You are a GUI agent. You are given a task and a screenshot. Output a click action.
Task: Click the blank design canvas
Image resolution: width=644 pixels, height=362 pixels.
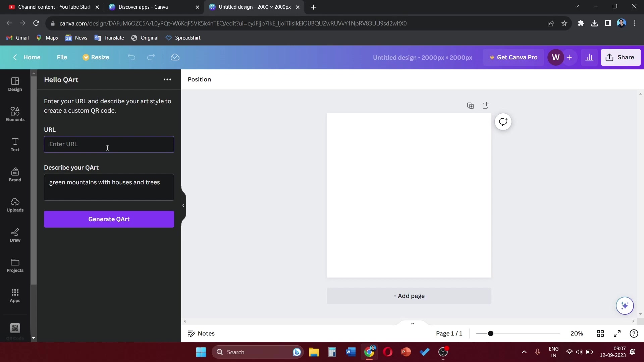[409, 195]
